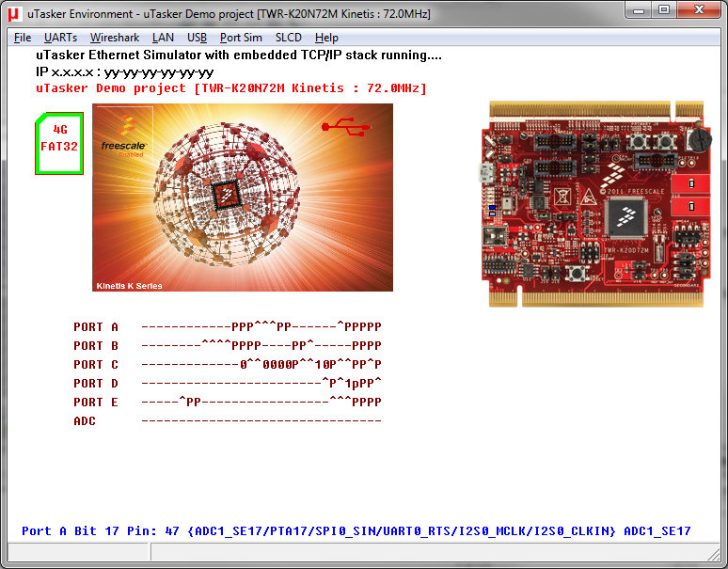The width and height of the screenshot is (728, 569).
Task: Open the SLCD menu
Action: pyautogui.click(x=289, y=38)
